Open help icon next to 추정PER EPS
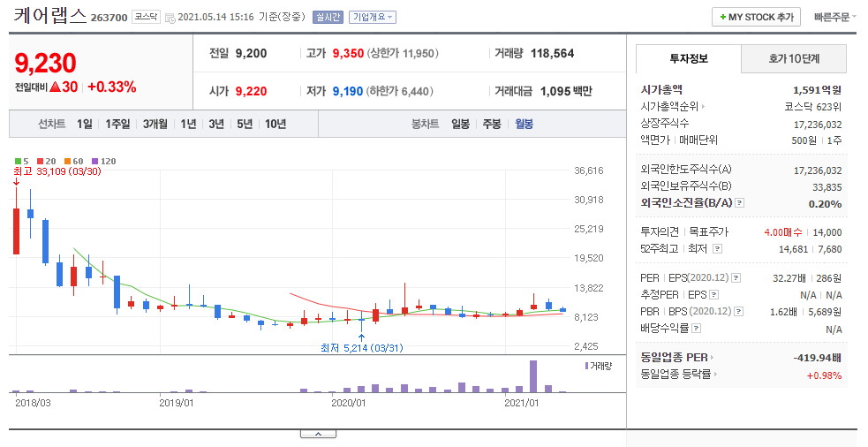Viewport: 868px width, 447px height. coord(714,295)
